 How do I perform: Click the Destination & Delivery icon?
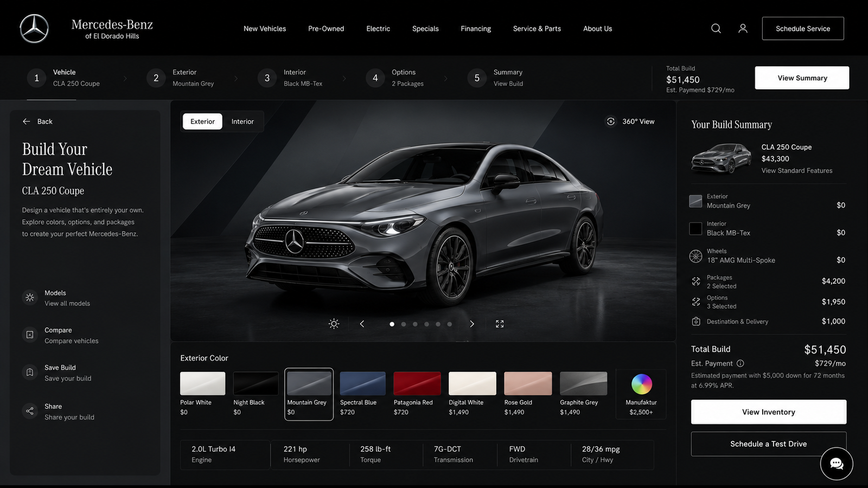[x=696, y=322]
